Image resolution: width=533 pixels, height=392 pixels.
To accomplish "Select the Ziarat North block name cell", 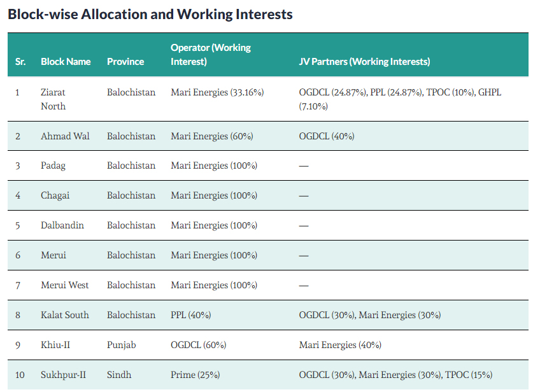I will 53,99.
